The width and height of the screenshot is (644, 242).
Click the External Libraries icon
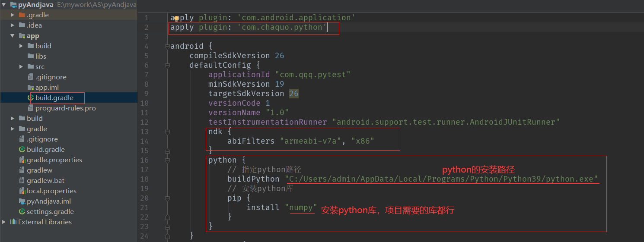pos(13,222)
